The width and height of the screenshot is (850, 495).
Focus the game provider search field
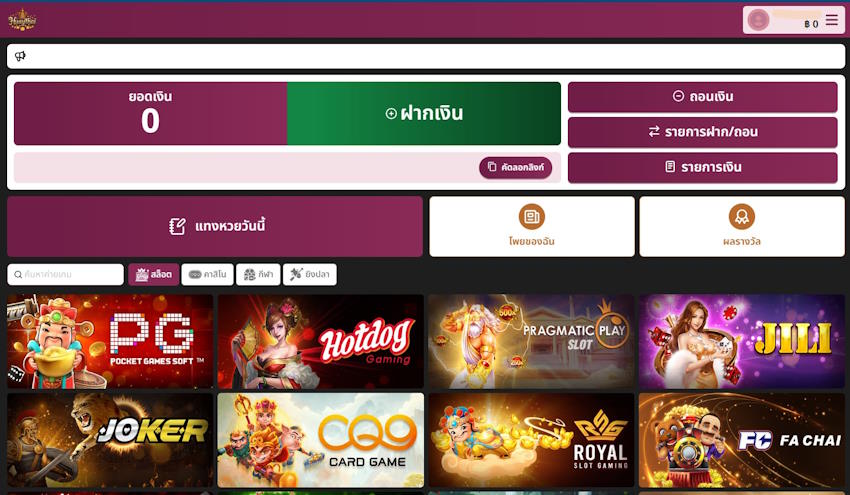[66, 274]
